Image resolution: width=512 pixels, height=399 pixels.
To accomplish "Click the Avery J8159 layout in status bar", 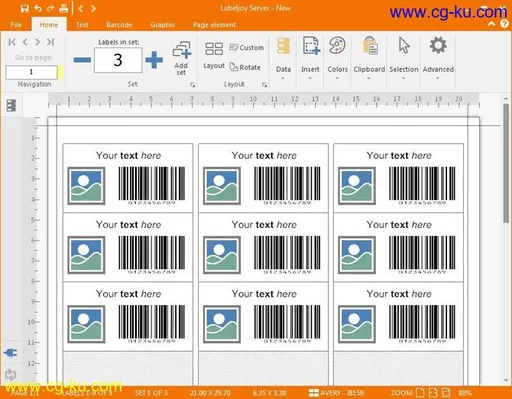I will pos(336,393).
